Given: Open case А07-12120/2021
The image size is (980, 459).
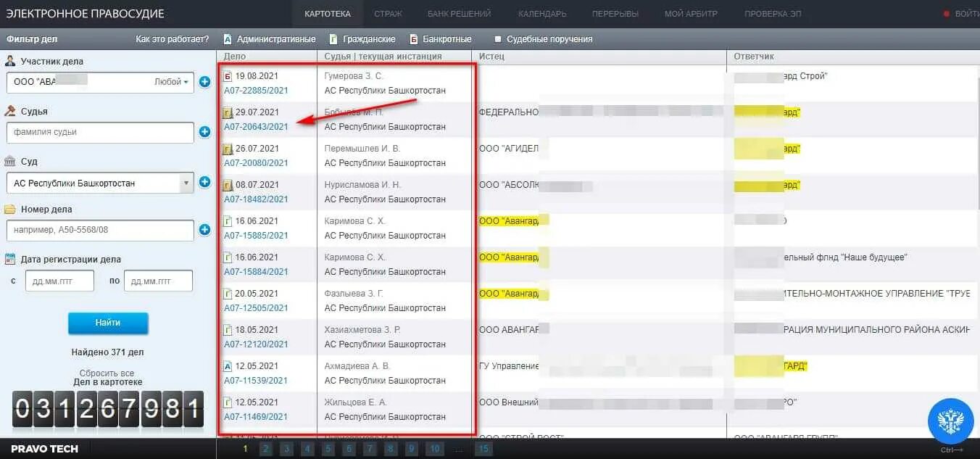Looking at the screenshot, I should coord(256,344).
